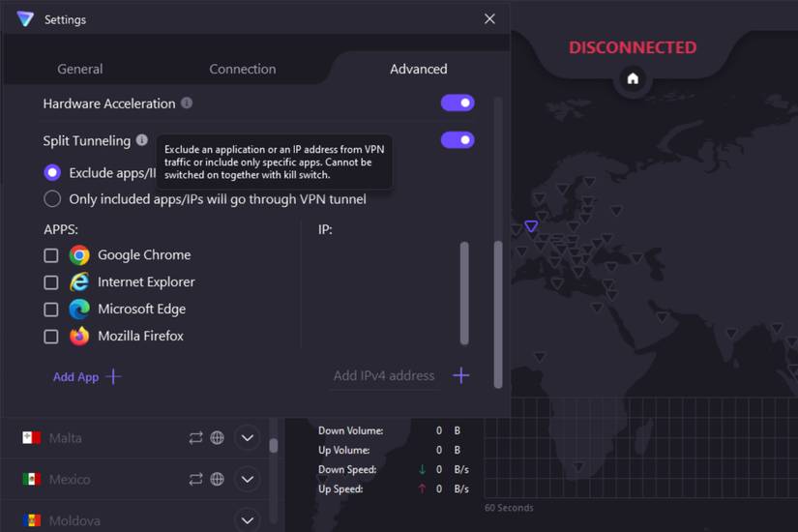This screenshot has height=532, width=798.
Task: Toggle Split Tunneling switch
Action: [458, 140]
